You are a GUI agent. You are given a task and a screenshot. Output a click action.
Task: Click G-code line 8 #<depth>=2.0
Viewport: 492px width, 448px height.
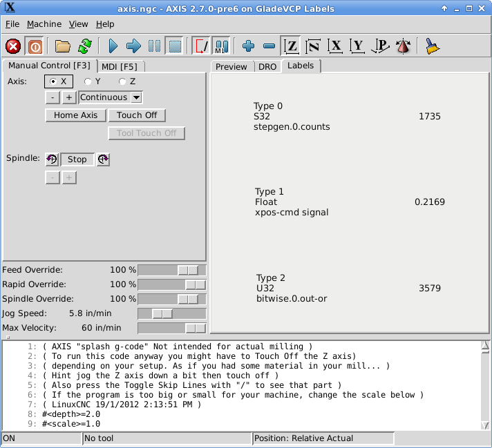71,414
